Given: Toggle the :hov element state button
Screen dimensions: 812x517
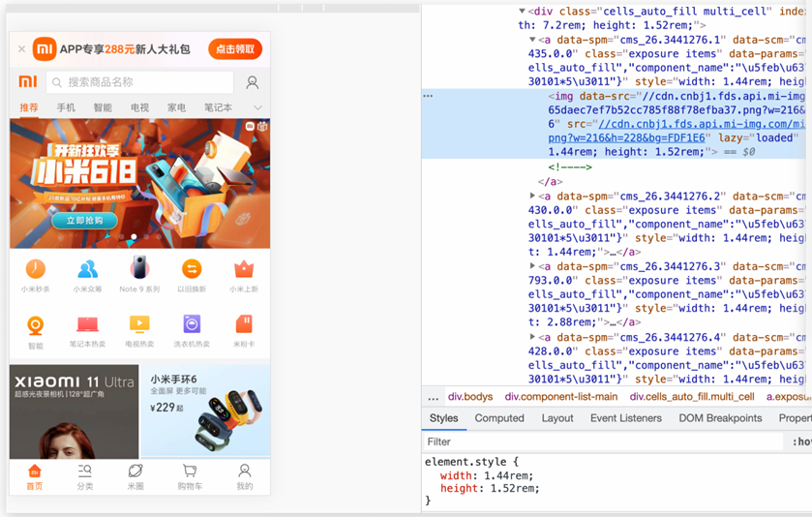Looking at the screenshot, I should coord(801,441).
